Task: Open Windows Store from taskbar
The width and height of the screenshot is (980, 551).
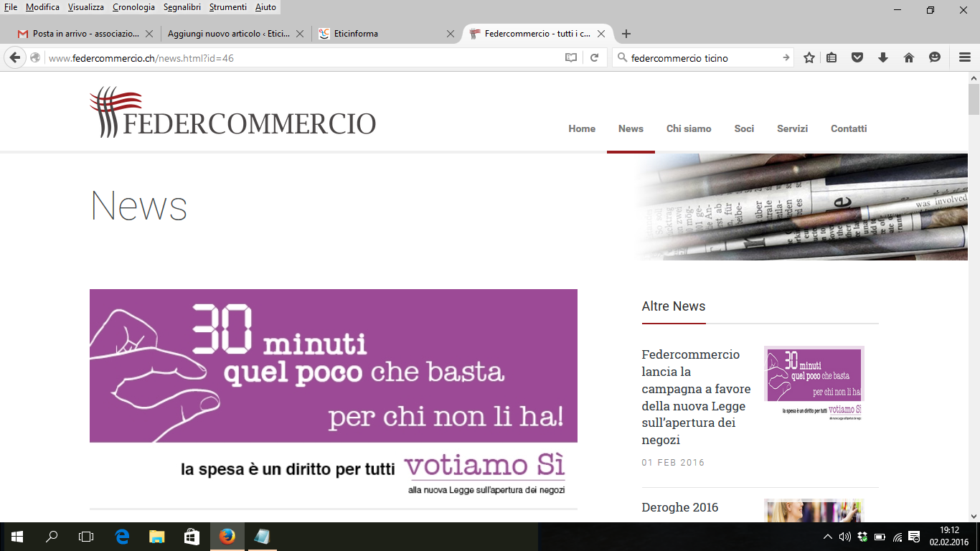Action: pyautogui.click(x=192, y=537)
